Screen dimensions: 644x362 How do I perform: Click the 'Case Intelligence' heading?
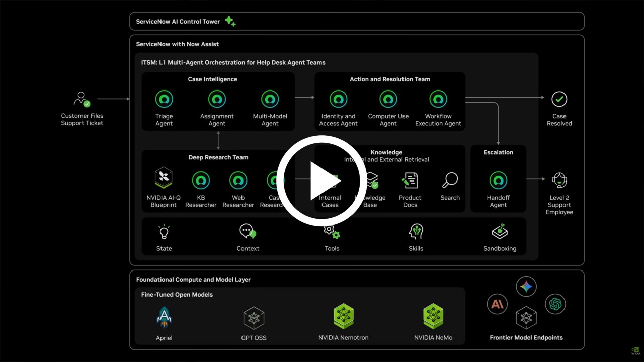coord(213,79)
